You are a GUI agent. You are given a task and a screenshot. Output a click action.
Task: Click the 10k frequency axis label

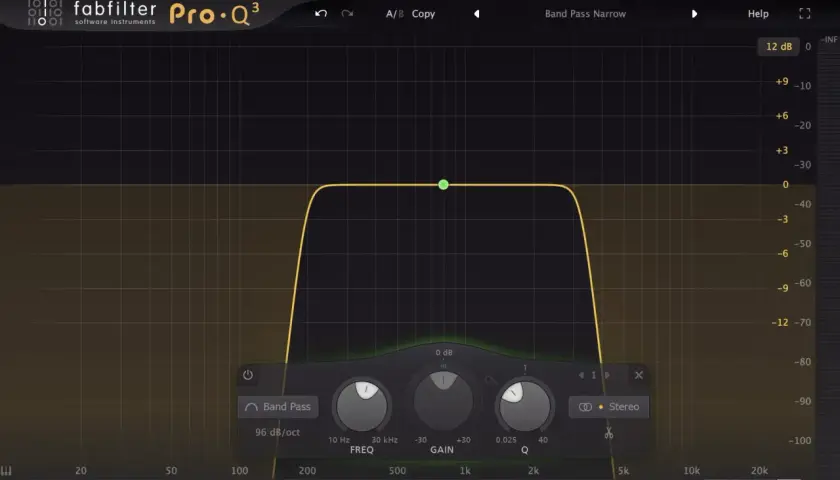tap(692, 471)
